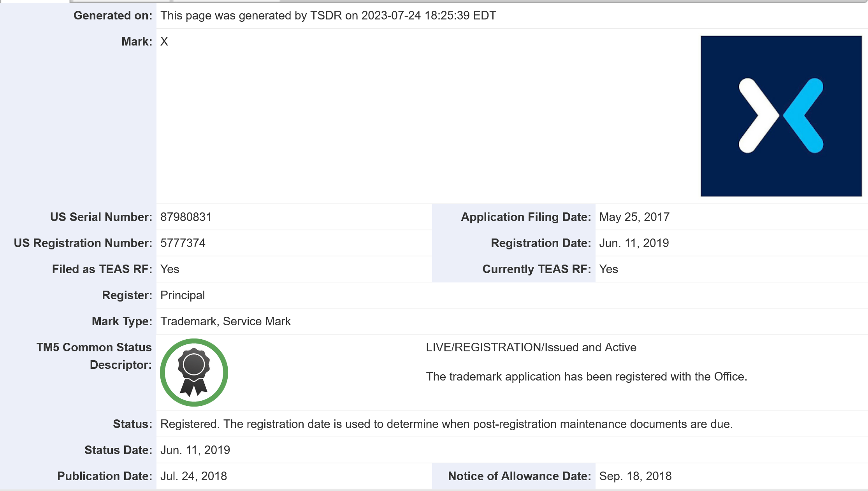Click the filing date May 25, 2017
Viewport: 868px width, 491px height.
click(634, 217)
